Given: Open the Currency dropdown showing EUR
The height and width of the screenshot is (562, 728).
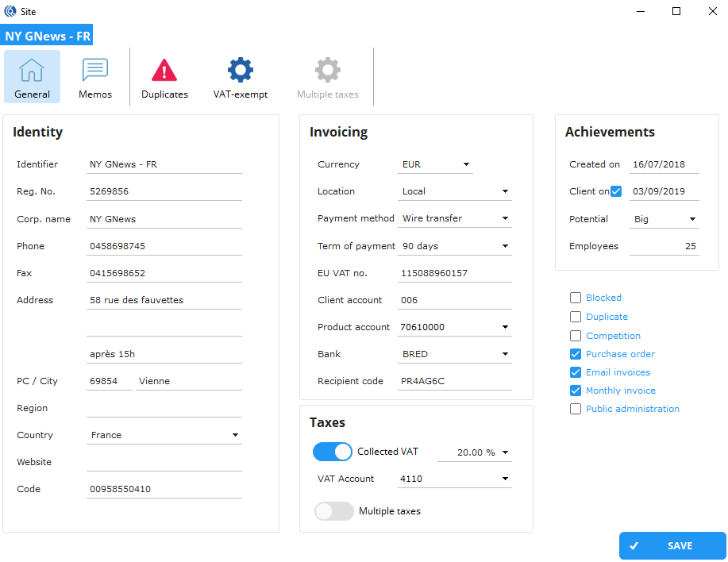Looking at the screenshot, I should point(468,164).
